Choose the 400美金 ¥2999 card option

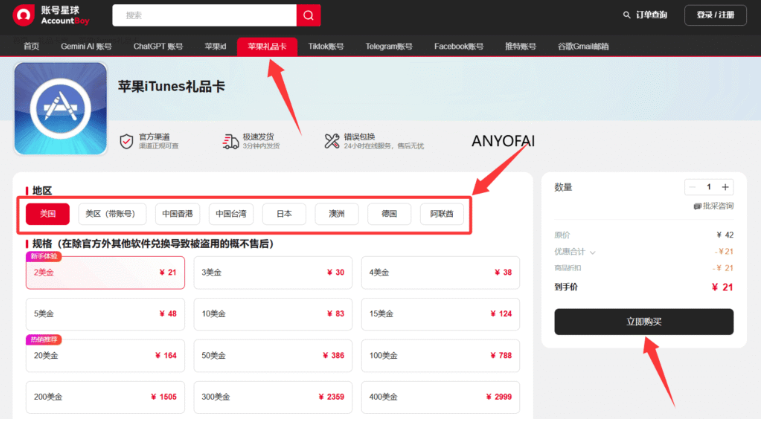[x=440, y=397]
